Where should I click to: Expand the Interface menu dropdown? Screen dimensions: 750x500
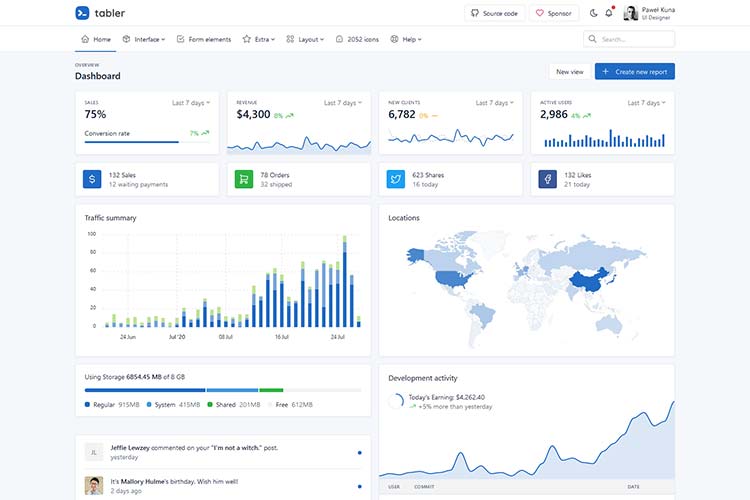[144, 39]
